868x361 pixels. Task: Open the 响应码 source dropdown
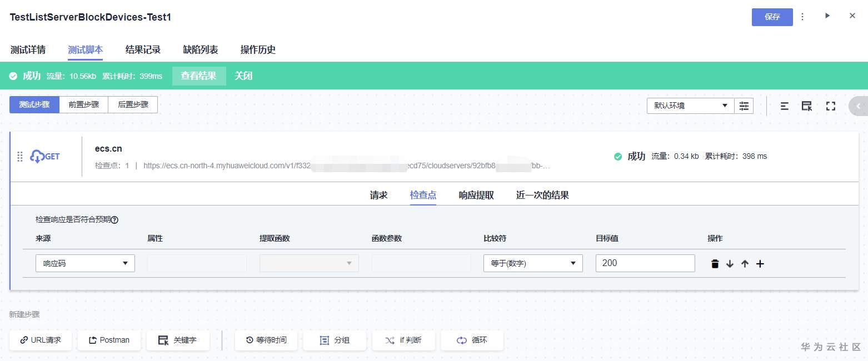click(x=85, y=263)
